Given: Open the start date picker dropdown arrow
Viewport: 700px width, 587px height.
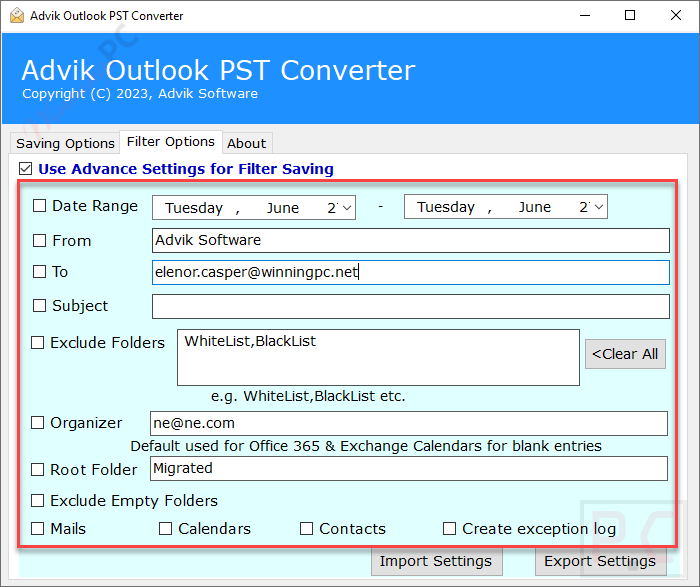Looking at the screenshot, I should [x=347, y=208].
